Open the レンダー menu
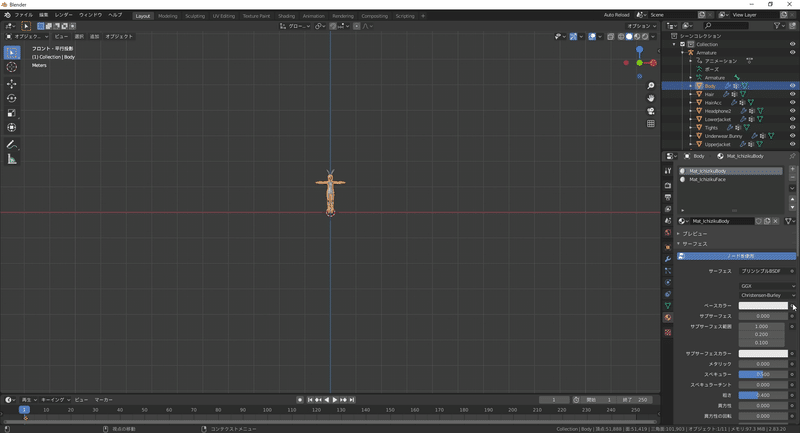Viewport: 800px width, 433px height. tap(63, 15)
